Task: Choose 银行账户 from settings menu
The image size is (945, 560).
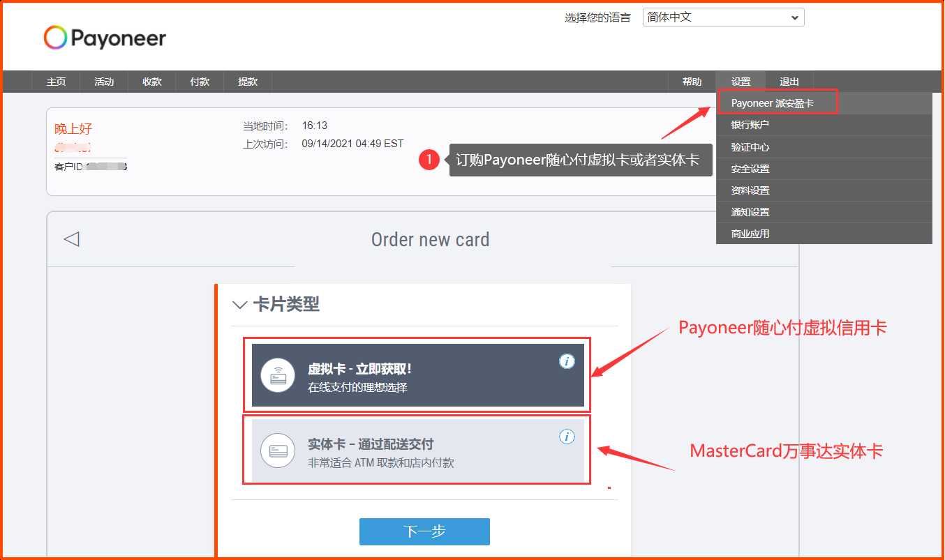Action: pyautogui.click(x=824, y=125)
